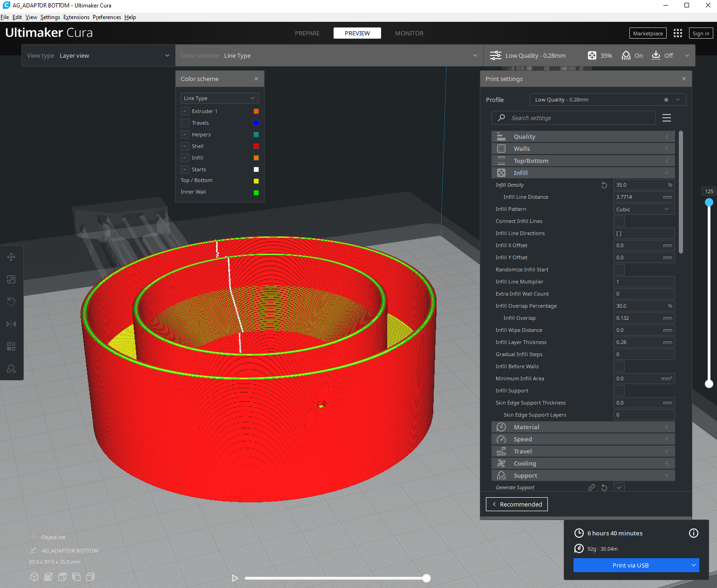Open the View type dropdown
Viewport: 717px width, 588px height.
point(98,55)
